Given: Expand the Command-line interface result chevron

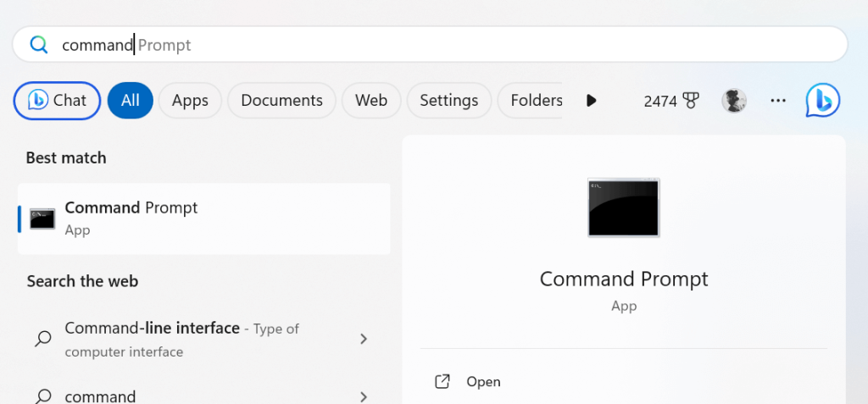Looking at the screenshot, I should (x=364, y=339).
